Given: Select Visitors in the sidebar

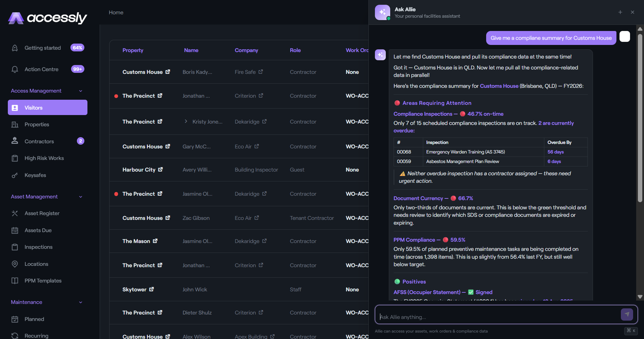Looking at the screenshot, I should point(48,108).
